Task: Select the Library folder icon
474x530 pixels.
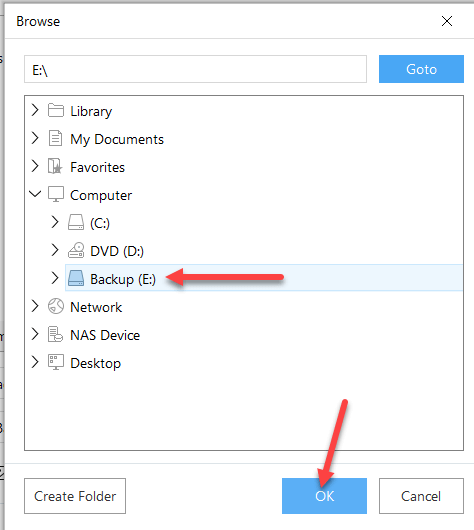Action: point(56,111)
